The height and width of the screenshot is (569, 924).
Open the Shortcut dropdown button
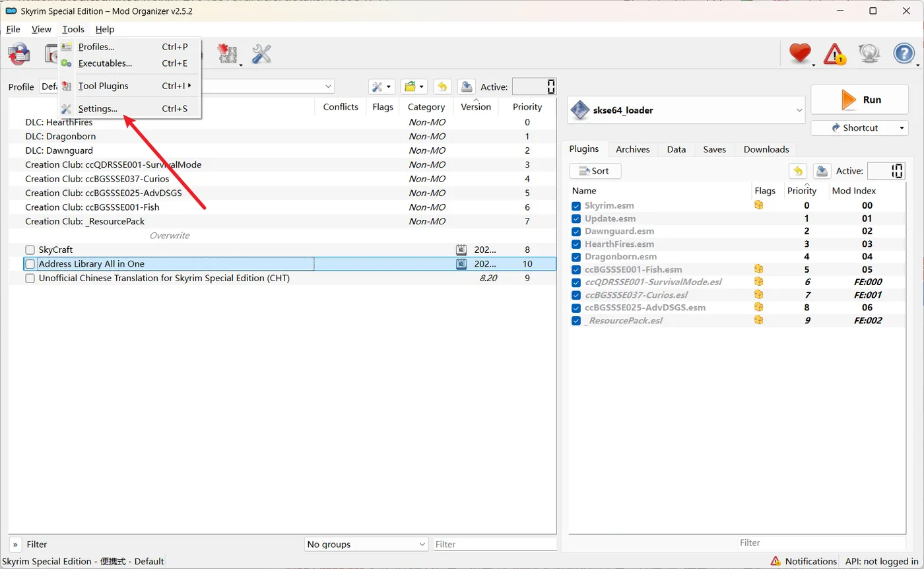[x=859, y=127]
